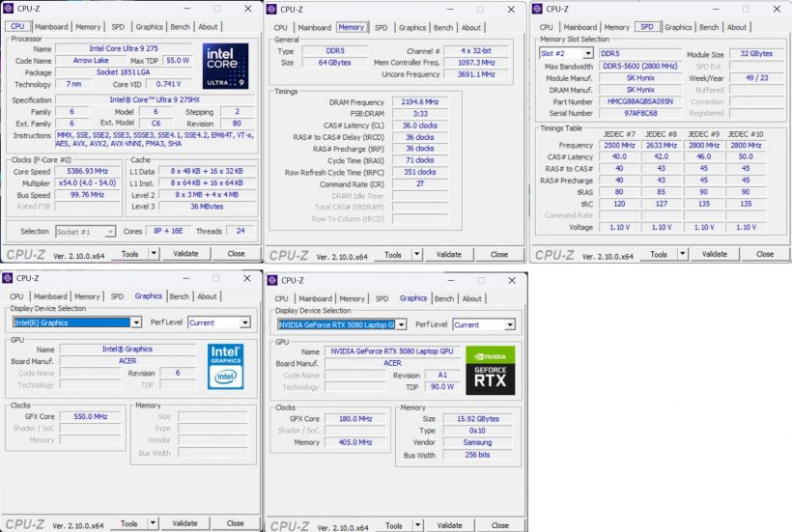Click the 2633 MHz JEDEC #8 frequency cell
Screen dimensions: 792x532
[x=662, y=146]
